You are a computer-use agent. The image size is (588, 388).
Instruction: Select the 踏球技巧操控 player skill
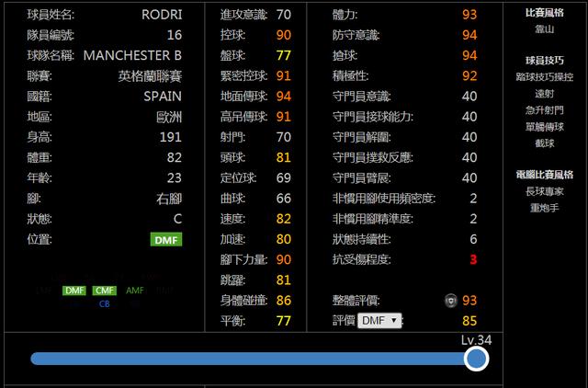click(545, 77)
